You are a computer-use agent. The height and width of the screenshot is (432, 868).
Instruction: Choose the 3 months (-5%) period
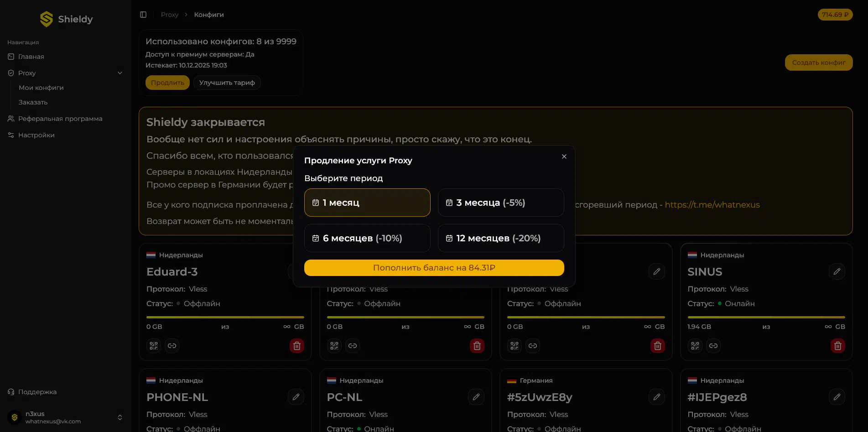[501, 203]
